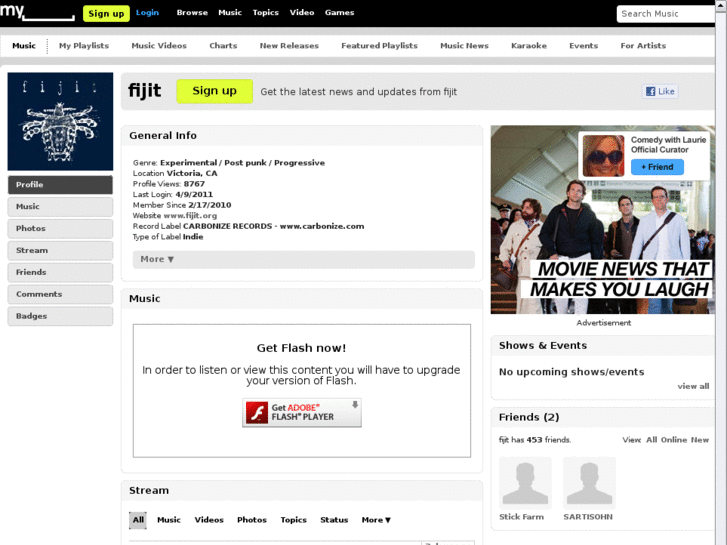Screen dimensions: 727x545
Task: View New Releases
Action: pos(289,45)
